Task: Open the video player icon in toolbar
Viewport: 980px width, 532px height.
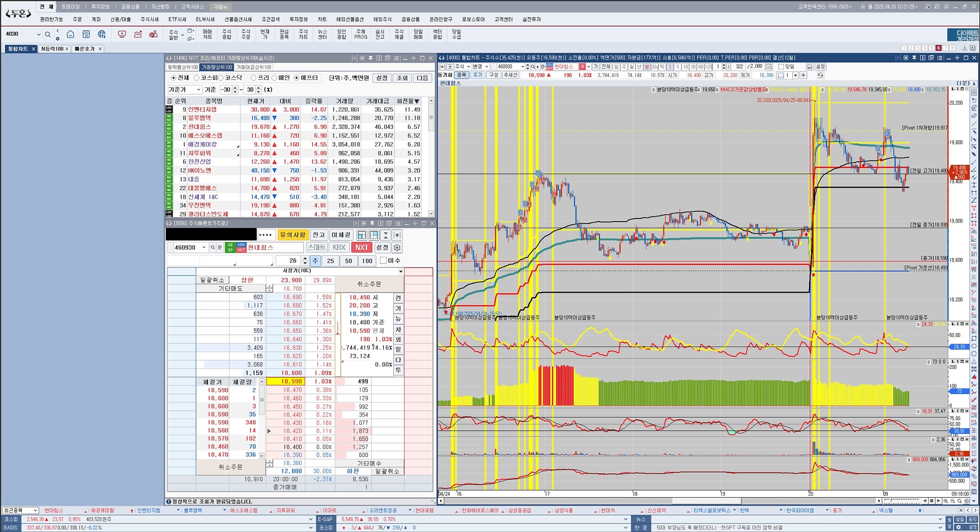Action: tap(121, 34)
